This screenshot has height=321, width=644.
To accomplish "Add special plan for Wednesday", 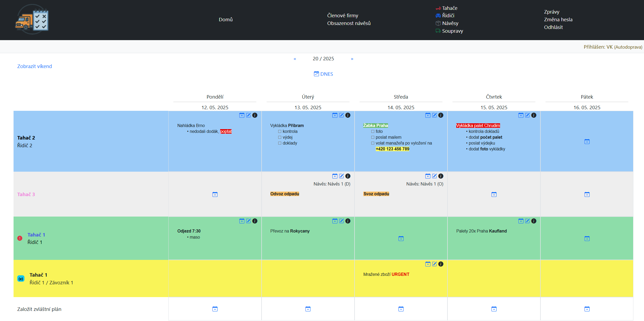I will point(401,309).
